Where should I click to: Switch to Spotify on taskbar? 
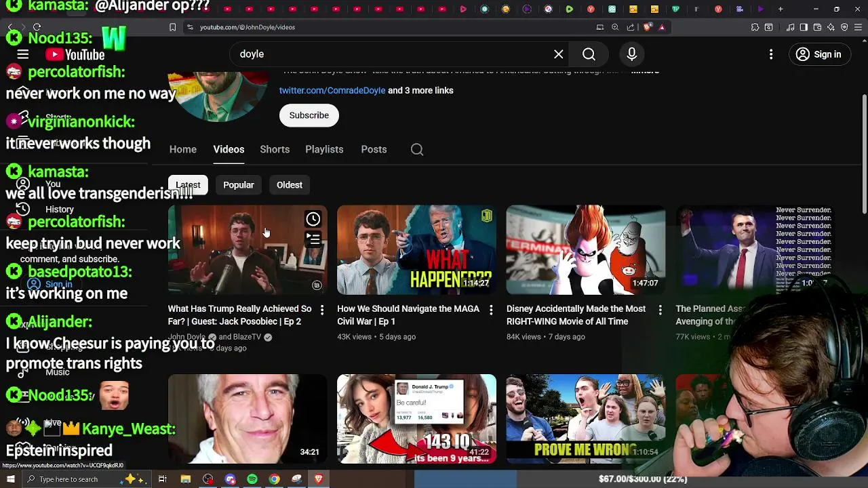pyautogui.click(x=252, y=479)
